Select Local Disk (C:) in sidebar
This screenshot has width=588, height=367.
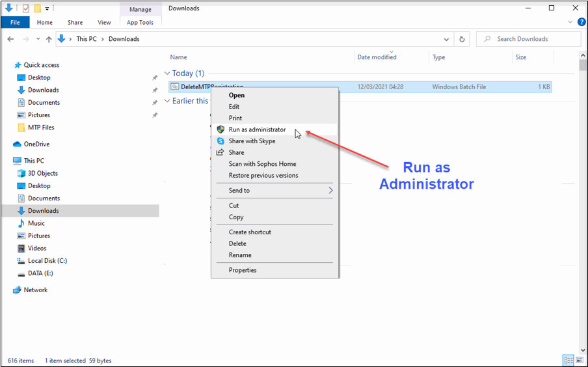click(47, 261)
